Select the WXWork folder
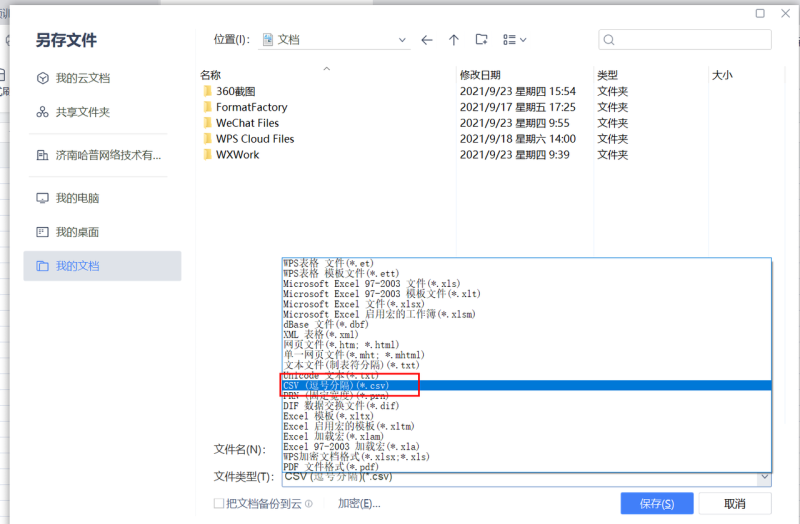800x524 pixels. pos(237,155)
